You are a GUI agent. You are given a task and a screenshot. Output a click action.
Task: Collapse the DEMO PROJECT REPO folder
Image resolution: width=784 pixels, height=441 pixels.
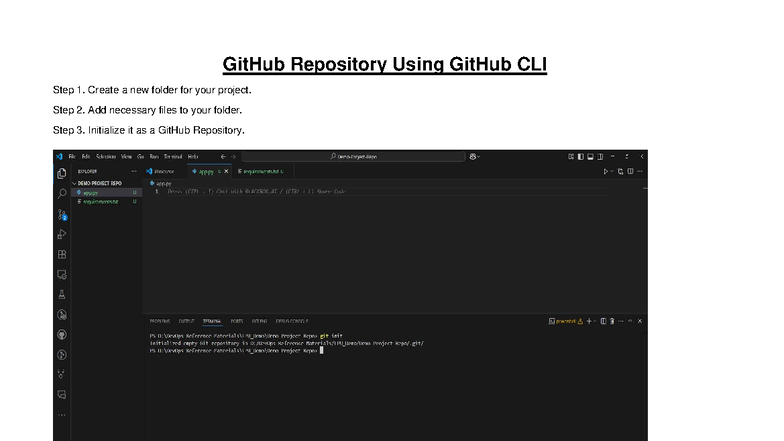(x=100, y=184)
